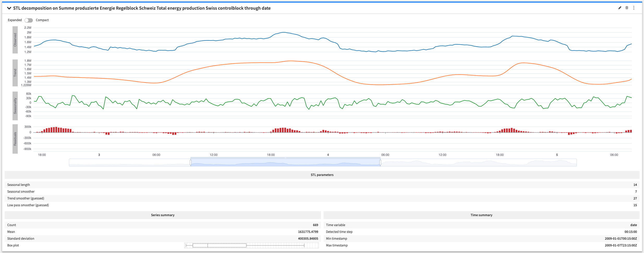644x253 pixels.
Task: Click the Count value 669
Action: click(315, 225)
